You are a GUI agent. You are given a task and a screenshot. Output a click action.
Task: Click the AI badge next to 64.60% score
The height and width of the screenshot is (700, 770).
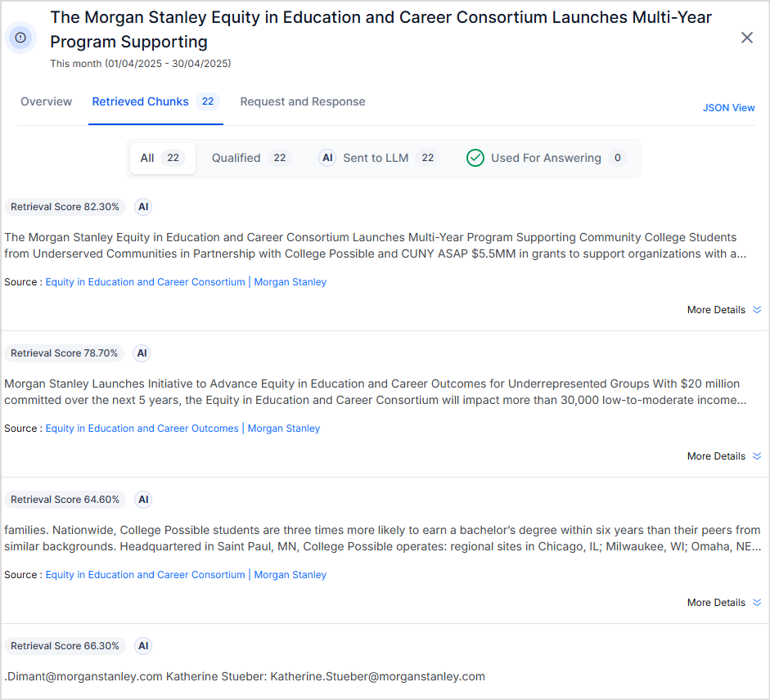(x=143, y=500)
